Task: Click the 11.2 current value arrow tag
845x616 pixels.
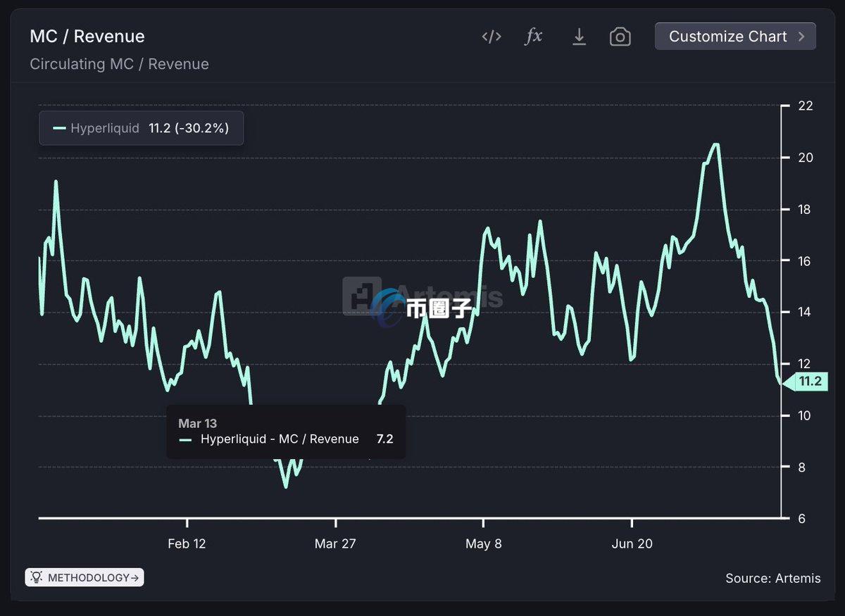Action: [x=804, y=382]
